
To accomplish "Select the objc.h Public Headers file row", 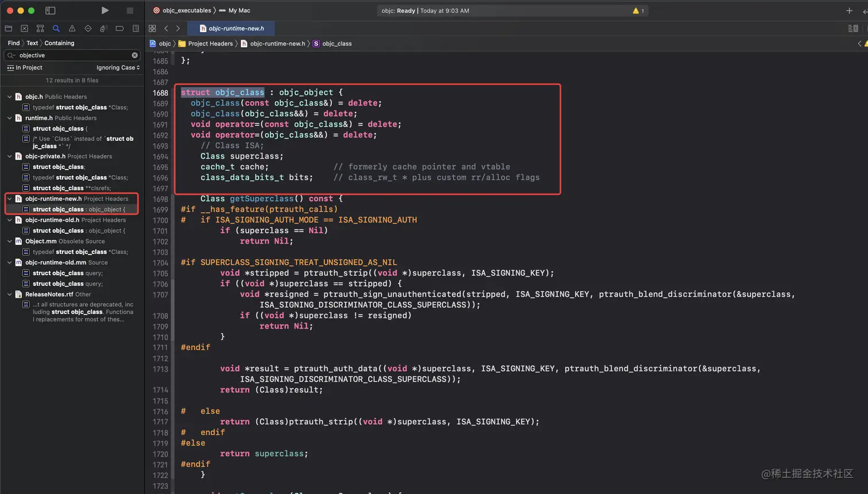I will (72, 97).
